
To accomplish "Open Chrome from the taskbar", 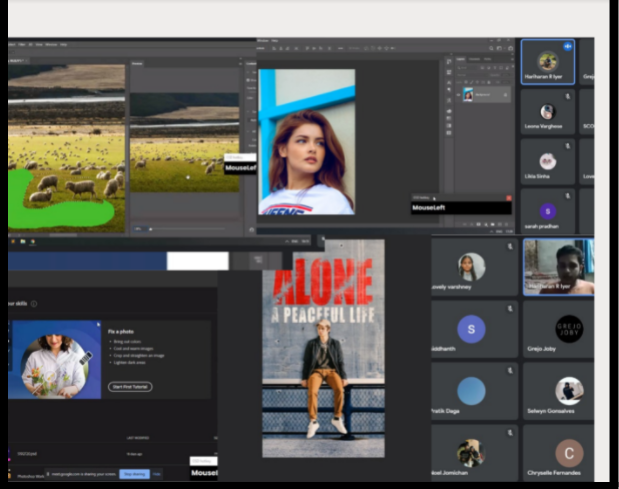I will [32, 241].
